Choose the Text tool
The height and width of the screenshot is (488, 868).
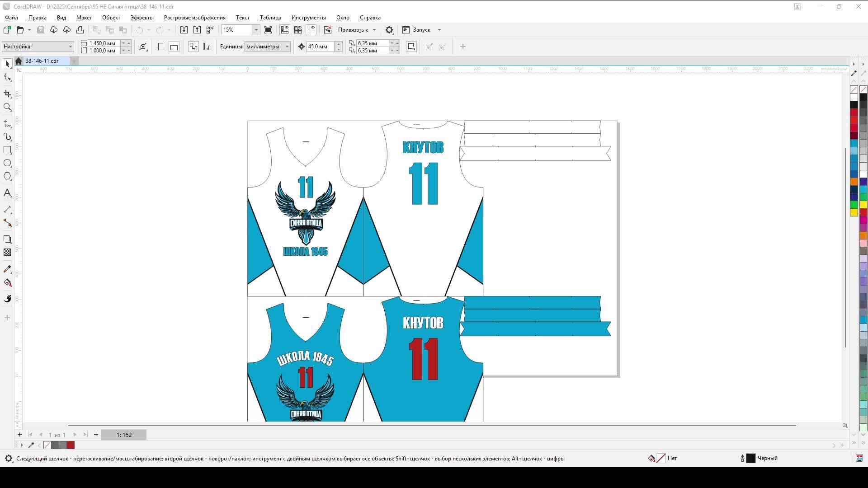(7, 193)
